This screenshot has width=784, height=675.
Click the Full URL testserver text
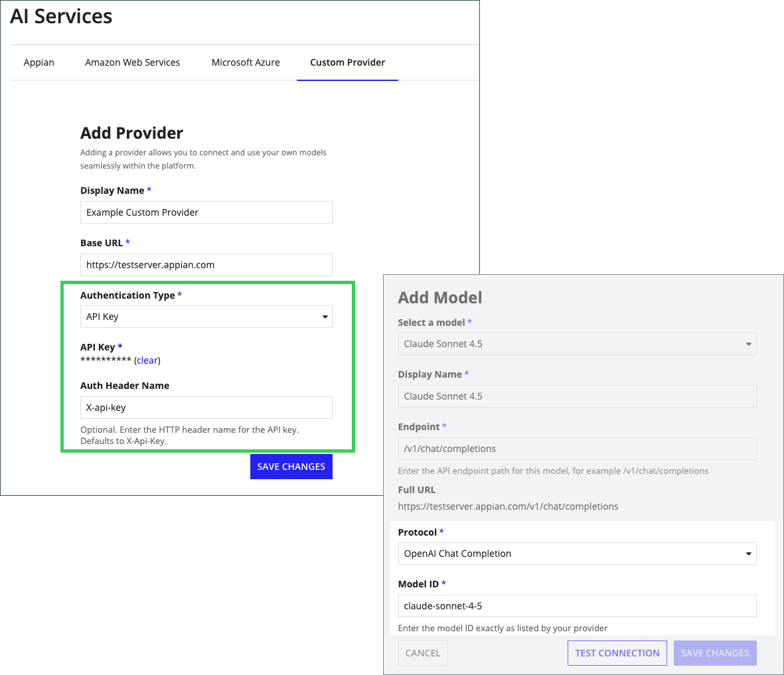click(x=508, y=506)
